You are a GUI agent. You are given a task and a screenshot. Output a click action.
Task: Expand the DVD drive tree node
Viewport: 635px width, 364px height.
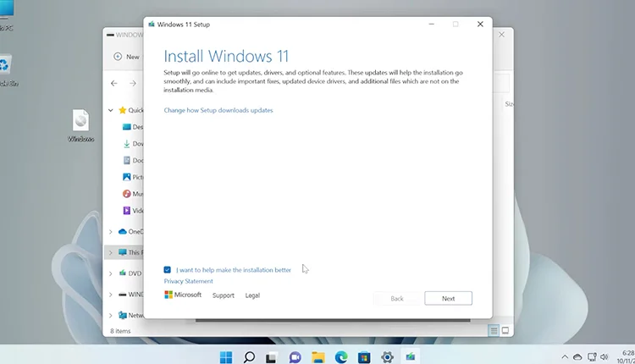tap(110, 273)
